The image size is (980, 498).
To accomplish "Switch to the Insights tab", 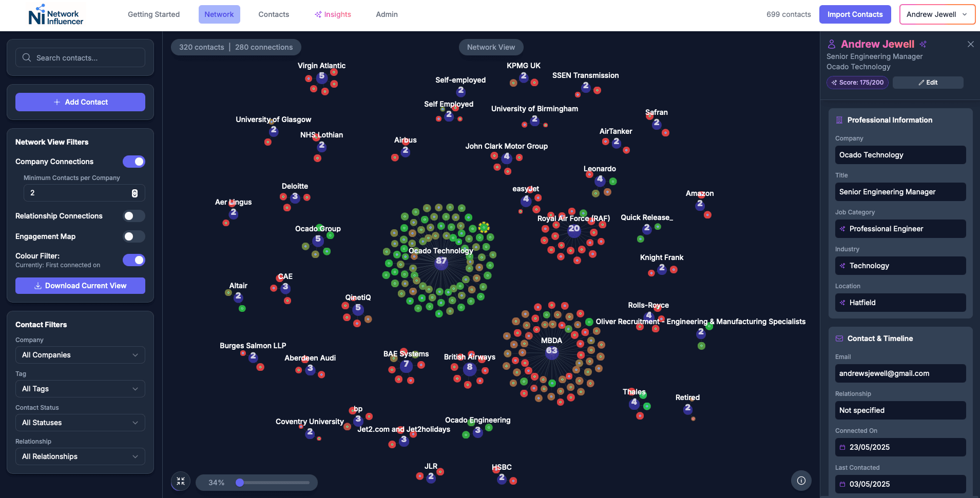I will tap(333, 14).
